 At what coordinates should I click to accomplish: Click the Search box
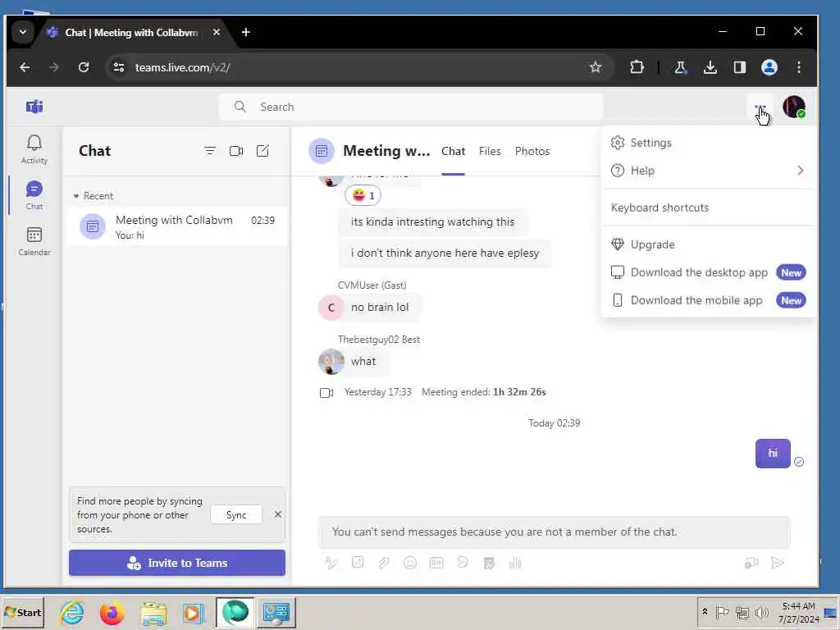point(411,107)
